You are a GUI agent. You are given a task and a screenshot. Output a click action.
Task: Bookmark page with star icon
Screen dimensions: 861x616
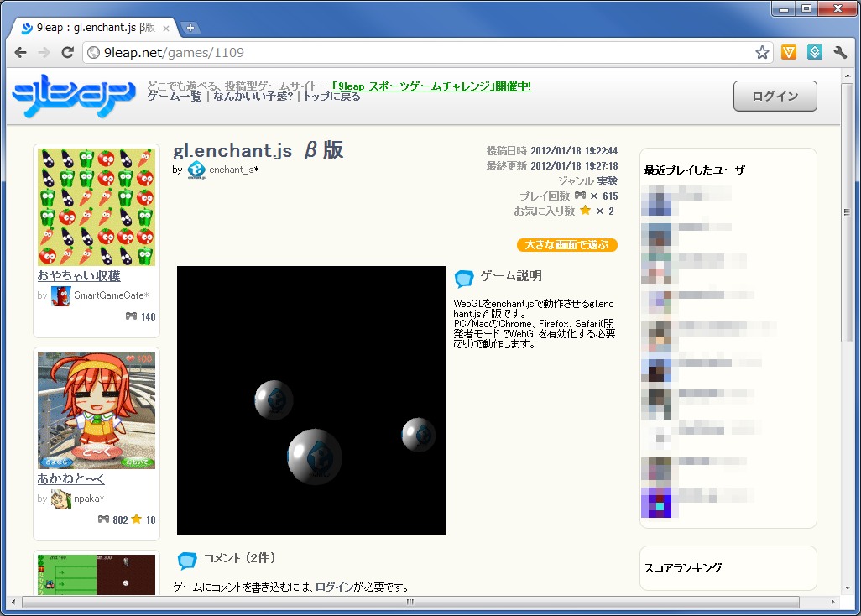[762, 52]
